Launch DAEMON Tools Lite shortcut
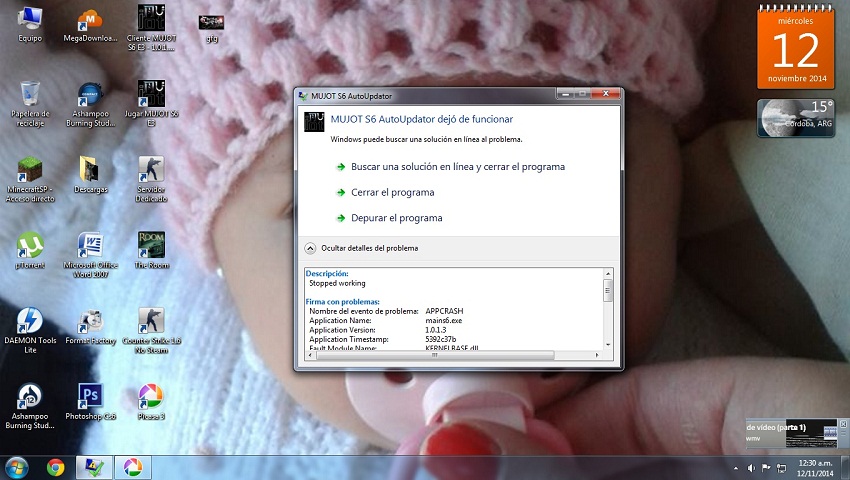Viewport: 850px width, 480px height. pyautogui.click(x=30, y=321)
